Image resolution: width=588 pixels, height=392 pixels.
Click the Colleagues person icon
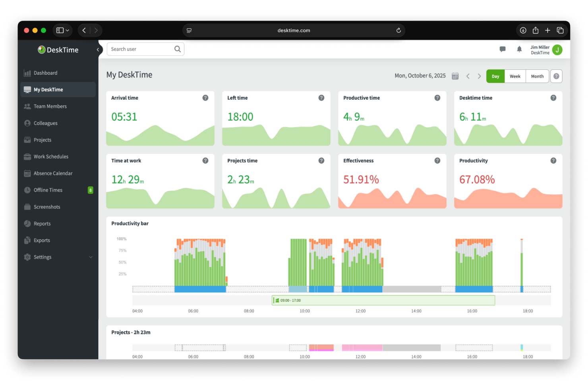pos(27,123)
